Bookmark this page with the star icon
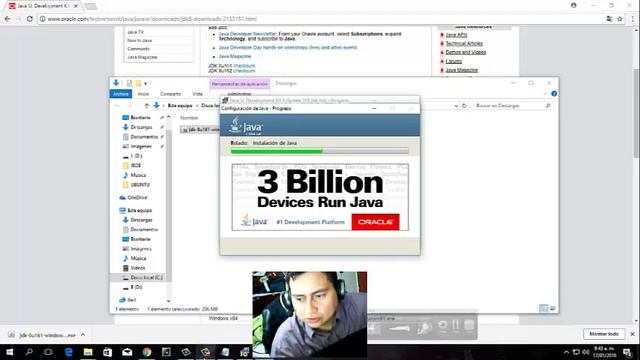The width and height of the screenshot is (640, 360). 620,19
